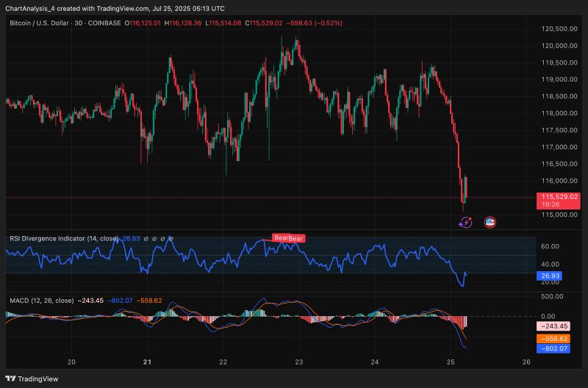This screenshot has height=388, width=588.
Task: Click the red closing price value in legend
Action: click(271, 24)
